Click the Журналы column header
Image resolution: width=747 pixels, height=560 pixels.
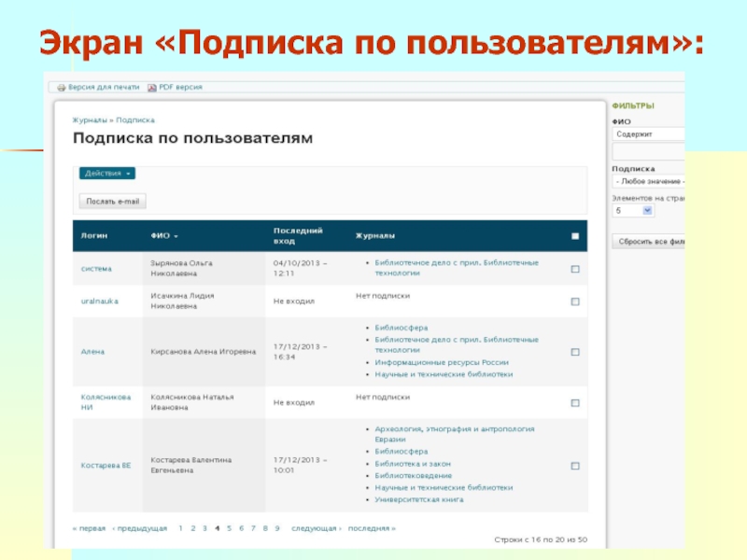pos(375,236)
